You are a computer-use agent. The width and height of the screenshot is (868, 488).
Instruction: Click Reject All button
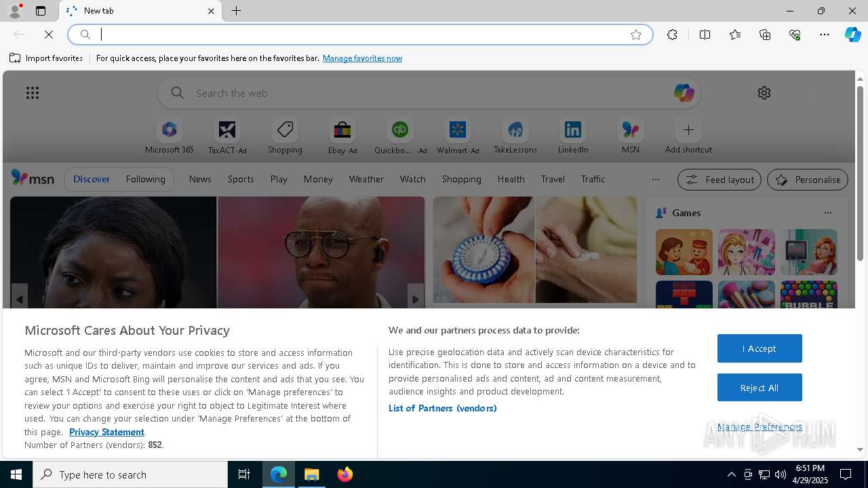[759, 388]
